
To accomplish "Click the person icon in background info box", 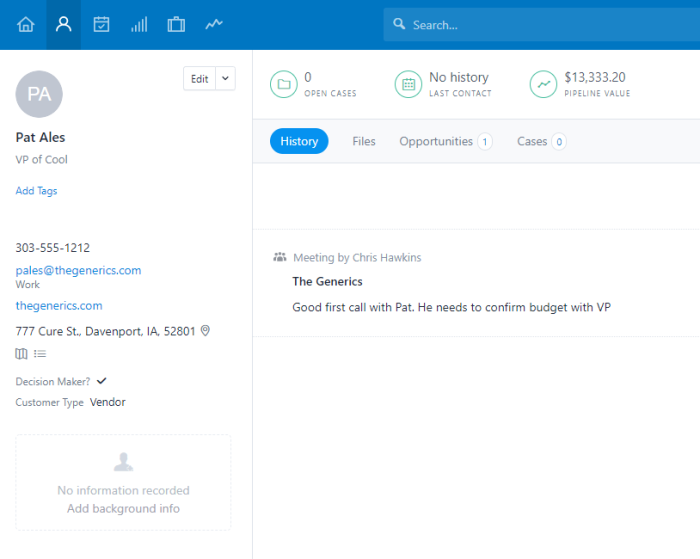I will click(123, 462).
